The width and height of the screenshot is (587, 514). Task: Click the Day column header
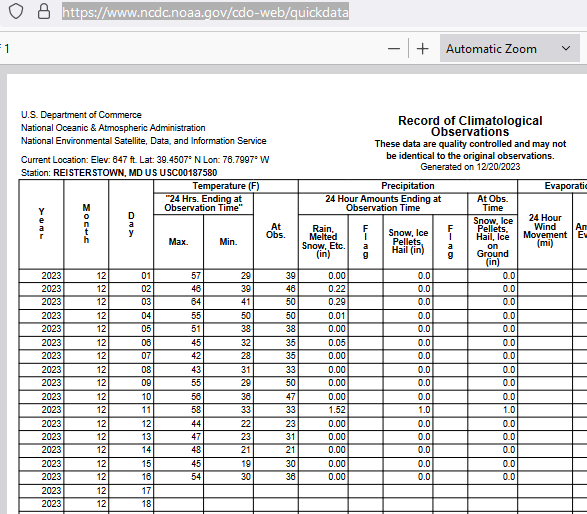(x=131, y=224)
